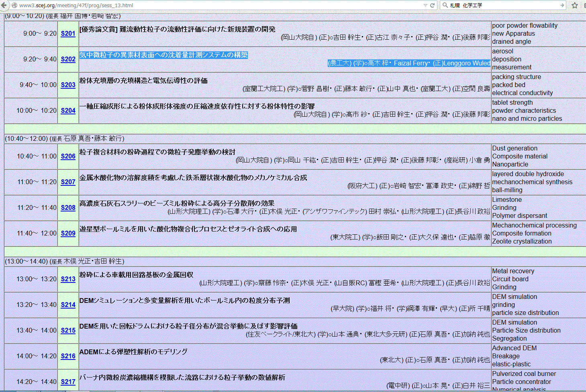Click the globe site identity icon
This screenshot has width=586, height=392.
(x=14, y=5)
